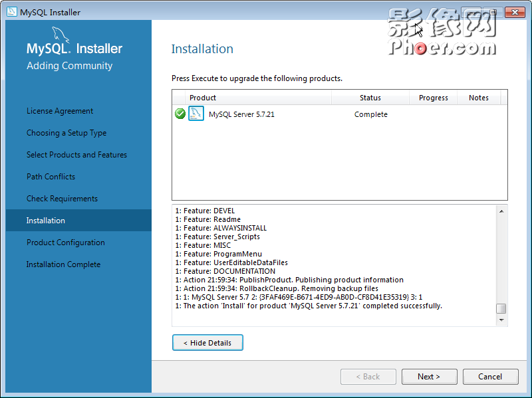
Task: Click the MySQL Installer title bar icon
Action: [x=11, y=12]
